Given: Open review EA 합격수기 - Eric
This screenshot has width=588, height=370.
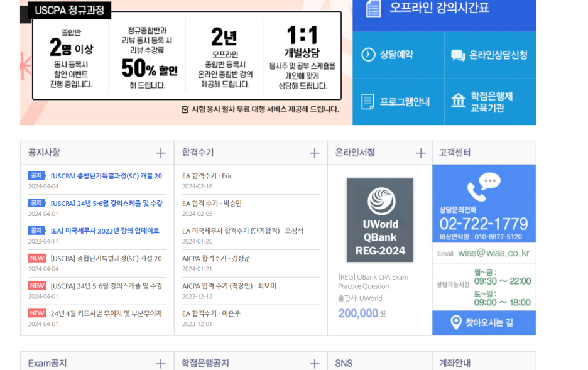Looking at the screenshot, I should 207,176.
